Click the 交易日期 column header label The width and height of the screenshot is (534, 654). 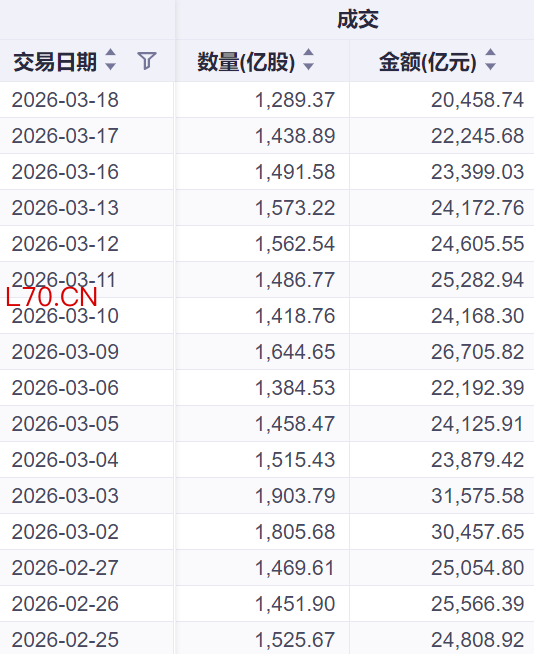click(55, 62)
